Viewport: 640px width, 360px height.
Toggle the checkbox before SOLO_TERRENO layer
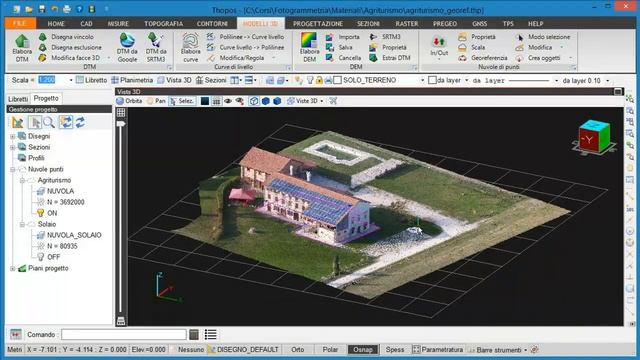coord(337,80)
